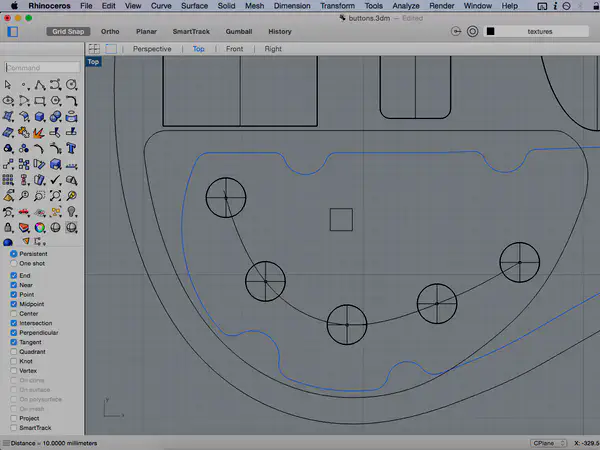Turn on Ortho mode

pyautogui.click(x=110, y=31)
